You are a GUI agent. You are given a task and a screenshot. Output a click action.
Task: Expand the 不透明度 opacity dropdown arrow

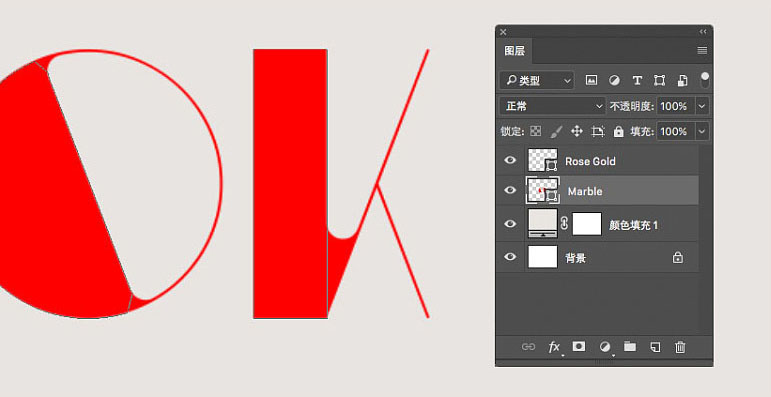tap(702, 106)
